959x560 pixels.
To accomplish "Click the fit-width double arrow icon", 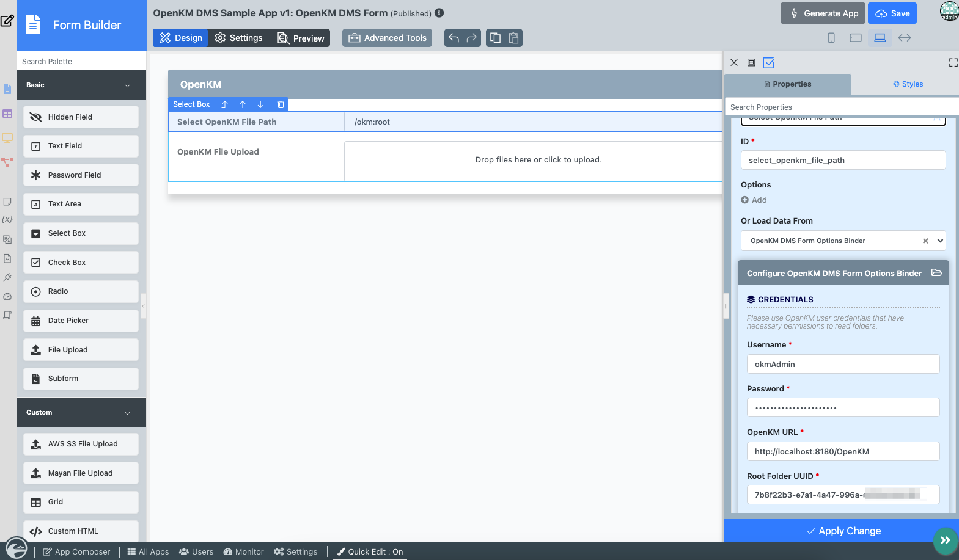I will (905, 38).
